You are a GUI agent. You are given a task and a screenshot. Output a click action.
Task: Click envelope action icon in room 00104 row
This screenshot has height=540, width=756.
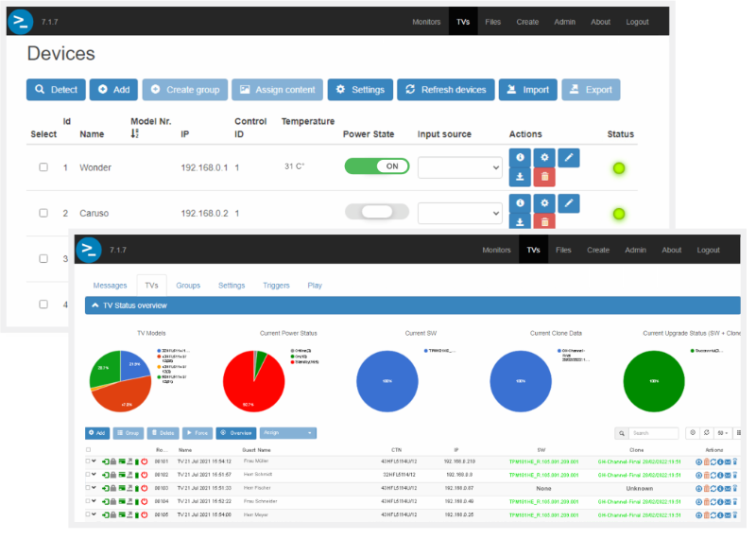pos(728,502)
